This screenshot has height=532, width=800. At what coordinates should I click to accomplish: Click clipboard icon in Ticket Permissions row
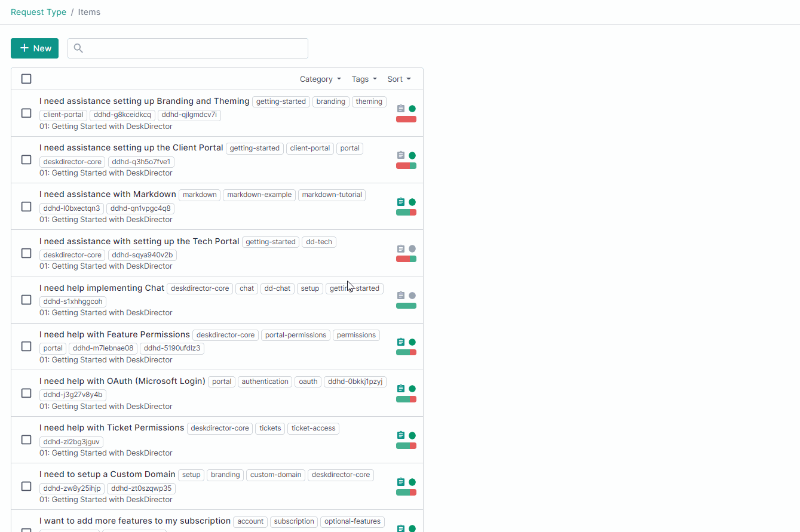point(401,435)
